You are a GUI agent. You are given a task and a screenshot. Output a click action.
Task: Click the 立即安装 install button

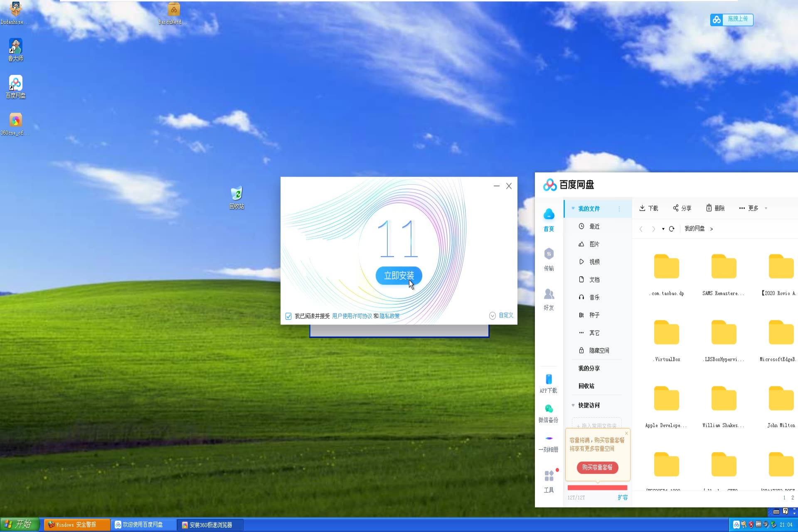tap(399, 276)
